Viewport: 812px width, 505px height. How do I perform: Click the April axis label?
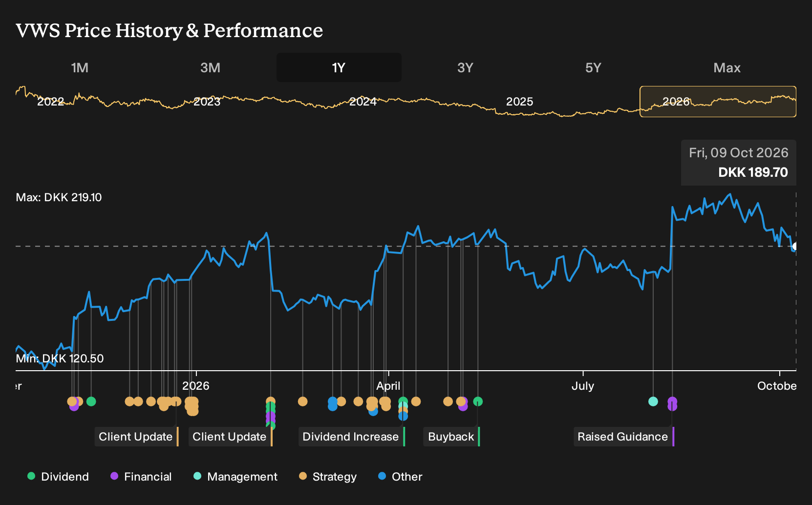(388, 386)
